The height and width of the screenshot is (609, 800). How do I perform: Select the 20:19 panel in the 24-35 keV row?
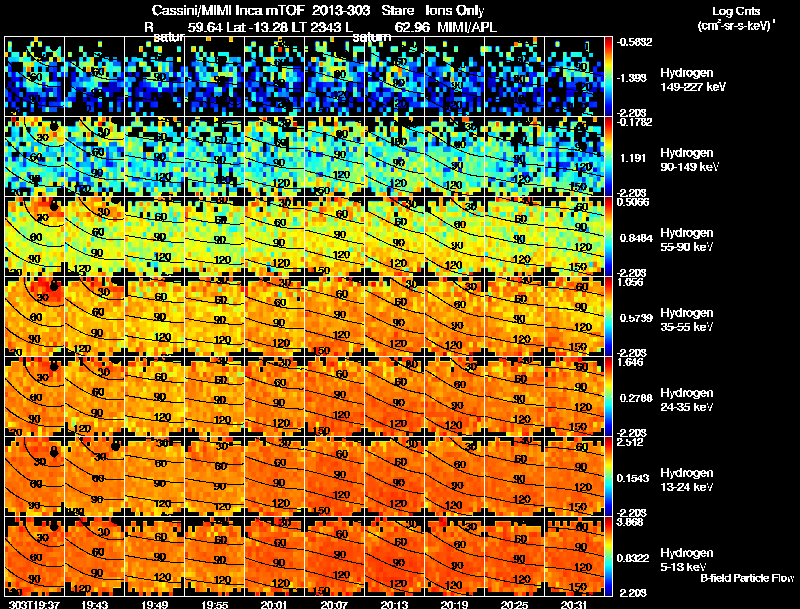(x=455, y=396)
